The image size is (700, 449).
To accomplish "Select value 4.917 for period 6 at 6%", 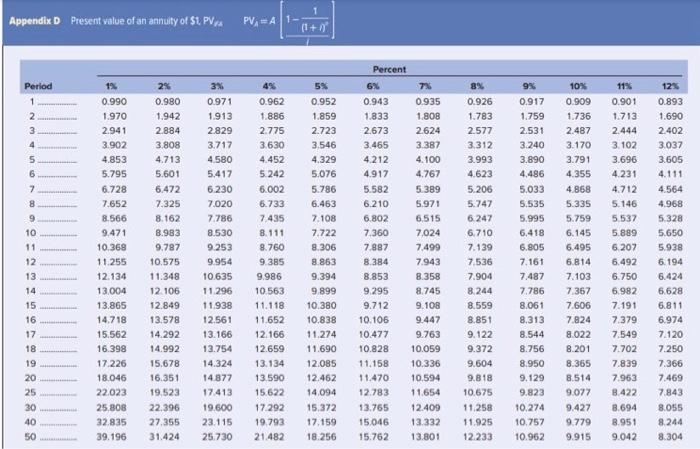I will coord(376,174).
